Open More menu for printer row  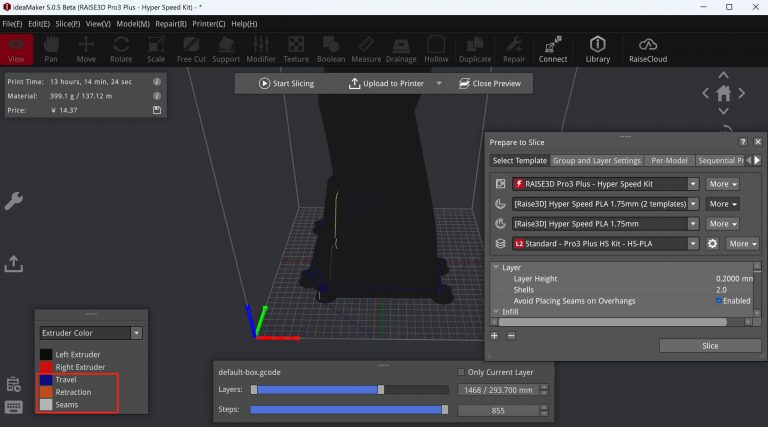(x=723, y=184)
